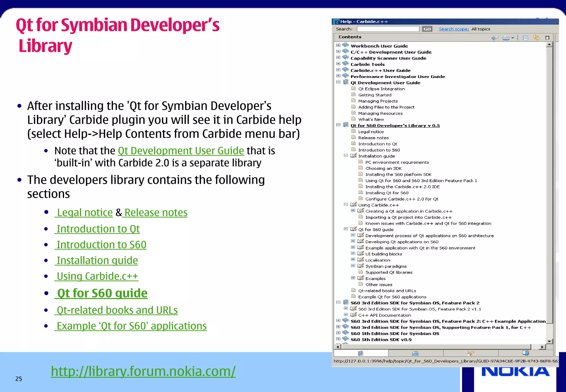
Task: Click the Examples book icon in tree
Action: (360, 278)
